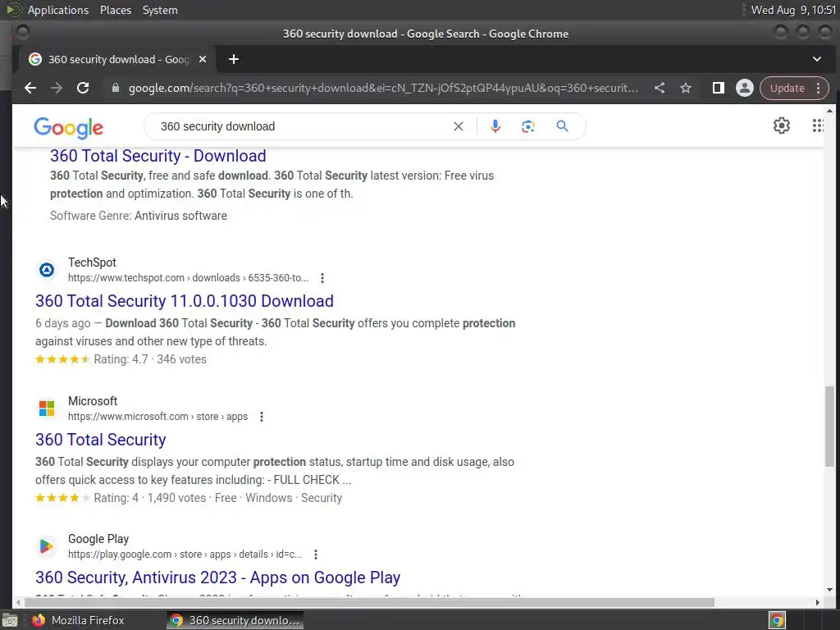This screenshot has height=630, width=840.
Task: Click the Google Play site favicon
Action: (47, 546)
